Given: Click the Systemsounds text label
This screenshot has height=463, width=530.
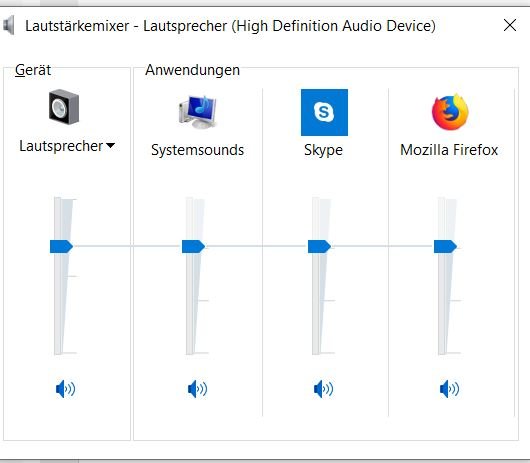Looking at the screenshot, I should click(197, 150).
